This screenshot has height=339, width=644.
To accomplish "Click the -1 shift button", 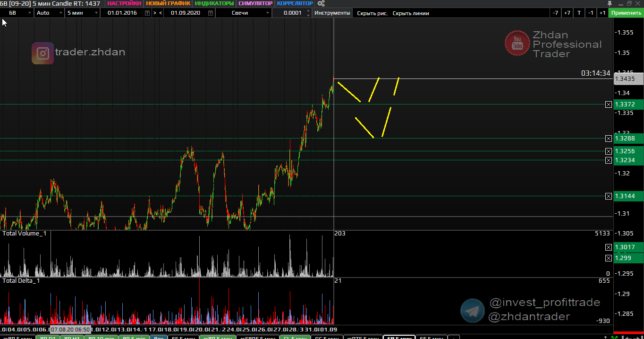I will (591, 13).
